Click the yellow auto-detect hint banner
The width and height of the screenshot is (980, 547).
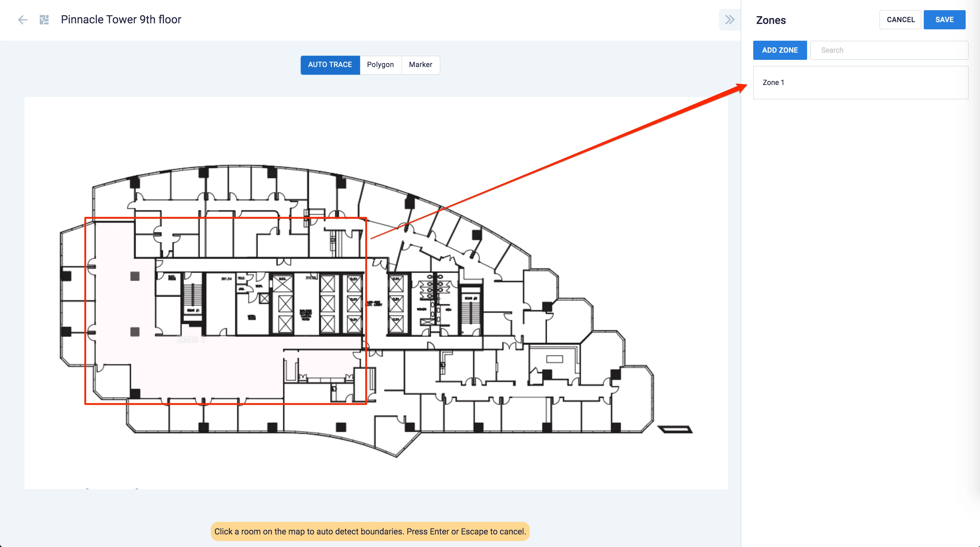[x=370, y=531]
